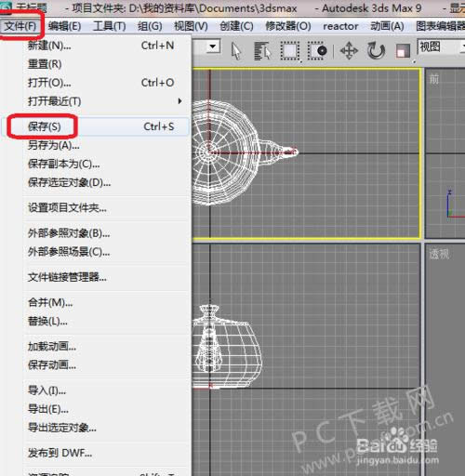Choose 合并(M)... menu entry
Image resolution: width=465 pixels, height=476 pixels.
[50, 302]
